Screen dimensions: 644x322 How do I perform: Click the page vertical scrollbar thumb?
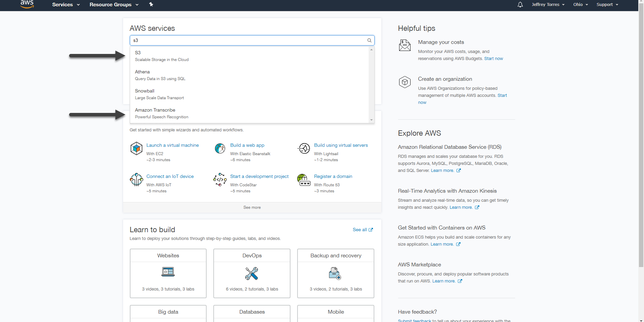[641, 136]
